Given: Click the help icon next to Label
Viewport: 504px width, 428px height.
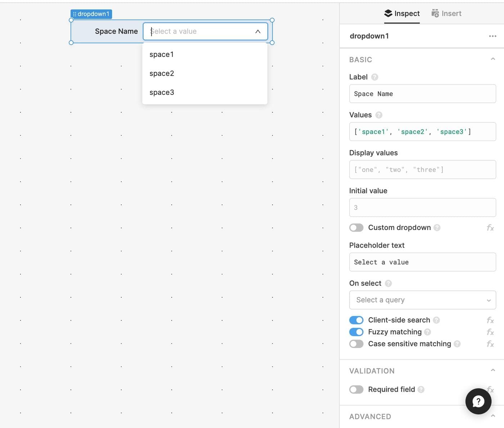Looking at the screenshot, I should pyautogui.click(x=374, y=77).
